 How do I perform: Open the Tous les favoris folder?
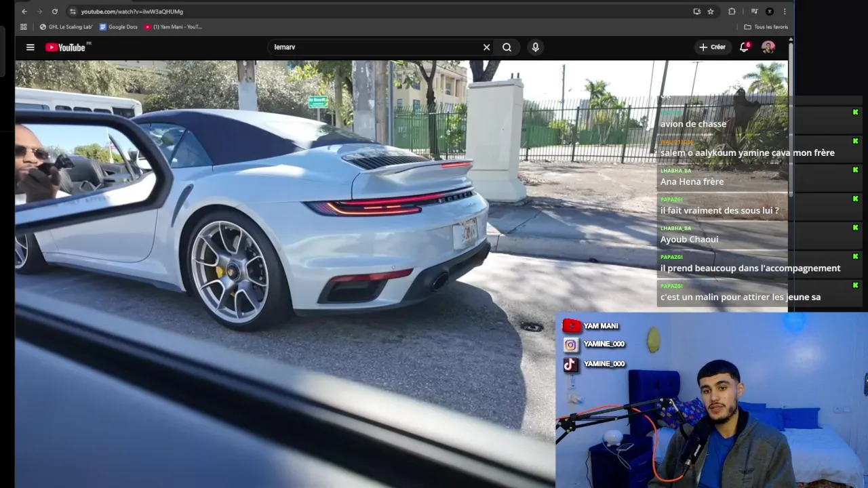pos(766,27)
